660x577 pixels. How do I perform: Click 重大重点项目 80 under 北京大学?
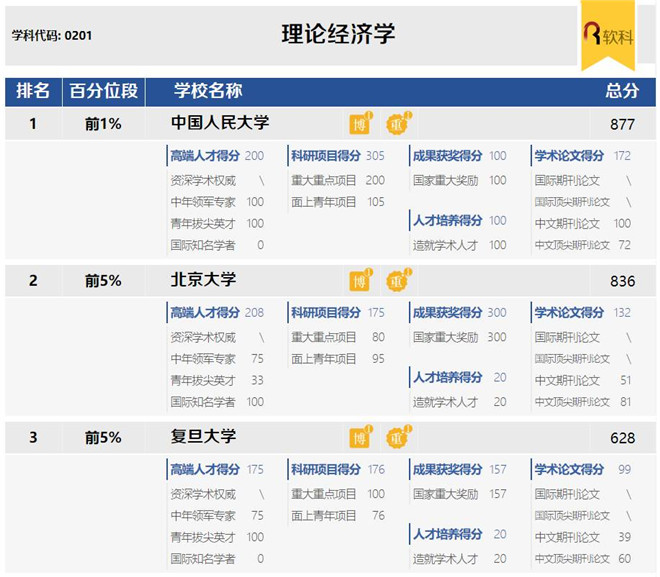coord(338,337)
